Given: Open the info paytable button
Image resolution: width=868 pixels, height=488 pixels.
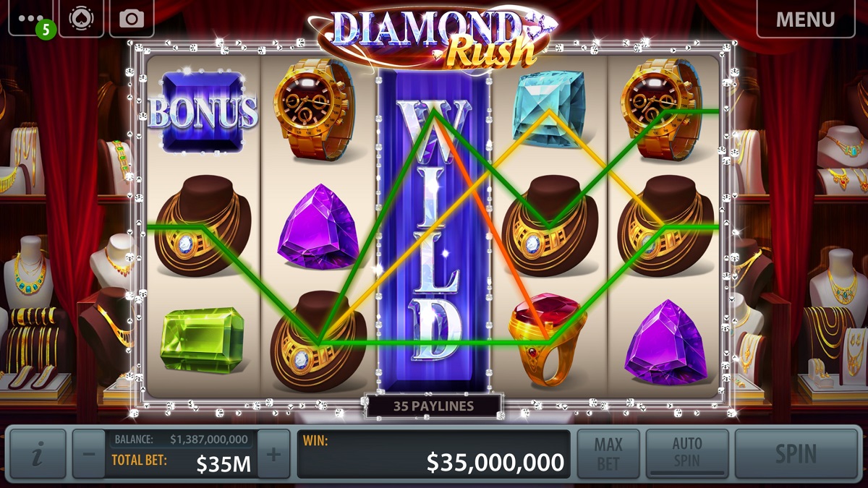Looking at the screenshot, I should pyautogui.click(x=38, y=454).
